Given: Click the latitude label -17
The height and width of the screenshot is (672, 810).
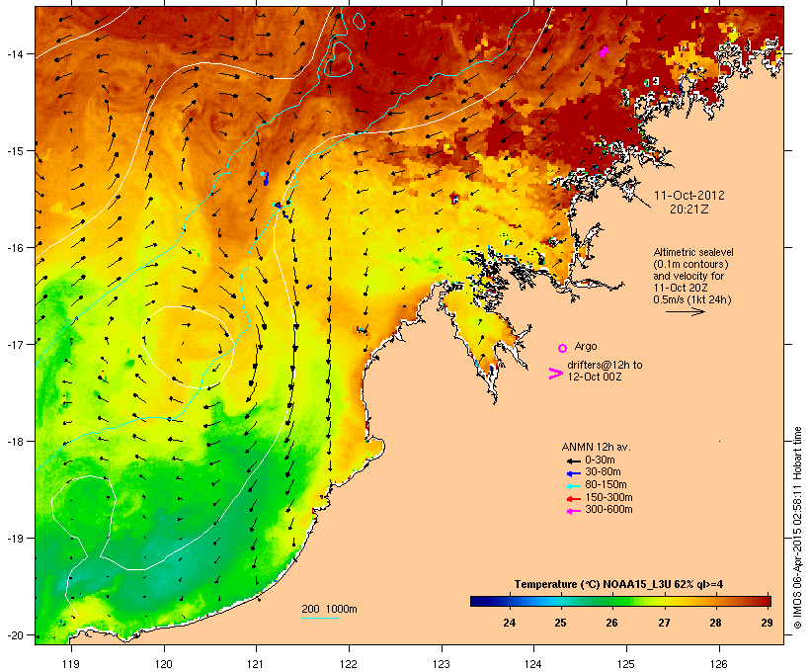Looking at the screenshot, I should tap(14, 344).
